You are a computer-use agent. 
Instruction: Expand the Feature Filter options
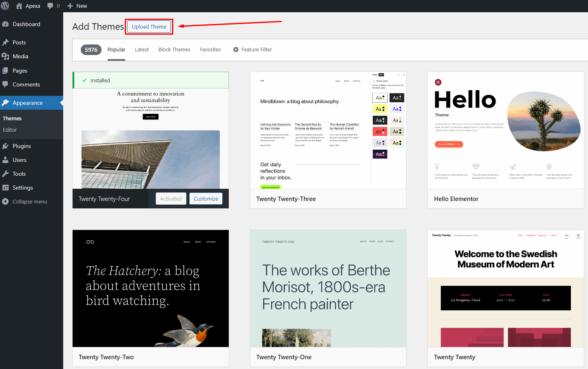coord(252,49)
